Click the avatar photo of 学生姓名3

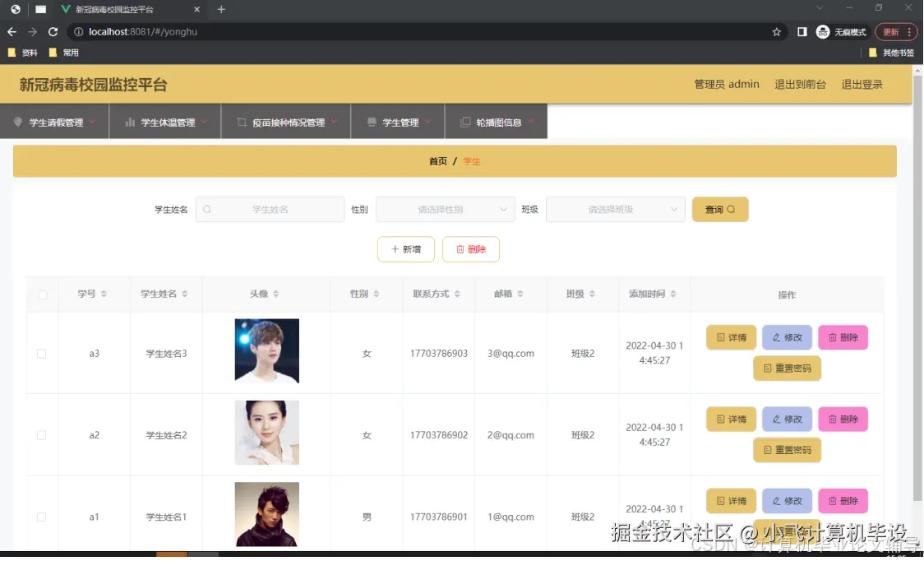click(267, 351)
